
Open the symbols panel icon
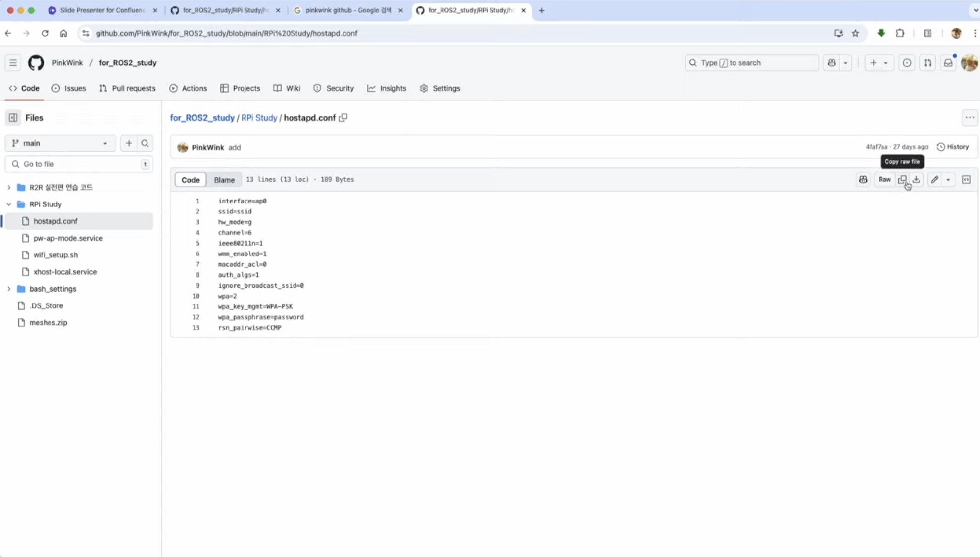pyautogui.click(x=966, y=180)
